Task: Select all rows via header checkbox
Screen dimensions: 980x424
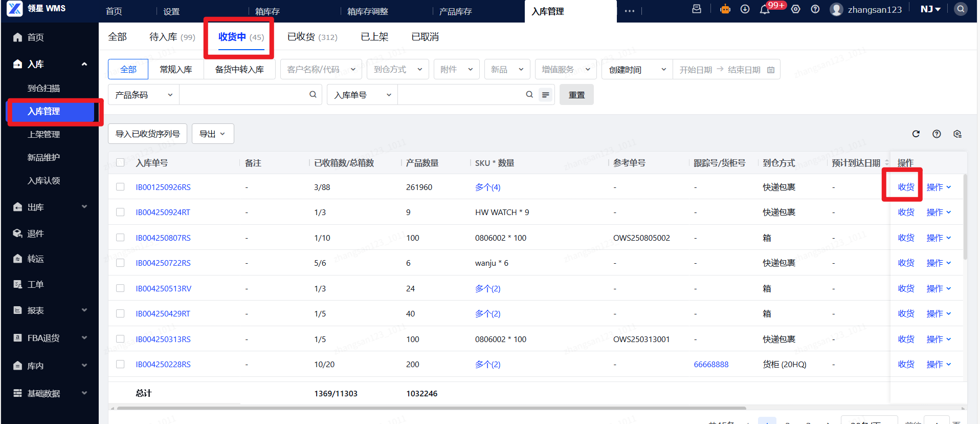Action: click(120, 162)
